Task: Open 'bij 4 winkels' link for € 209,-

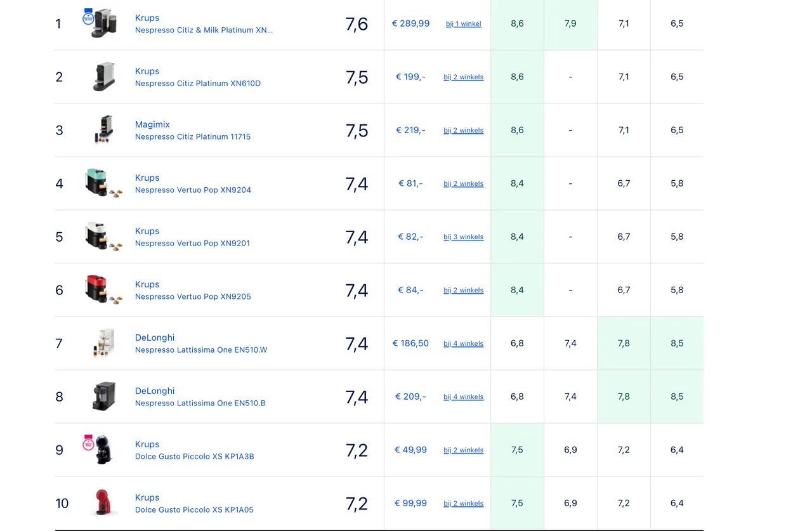Action: click(x=464, y=397)
